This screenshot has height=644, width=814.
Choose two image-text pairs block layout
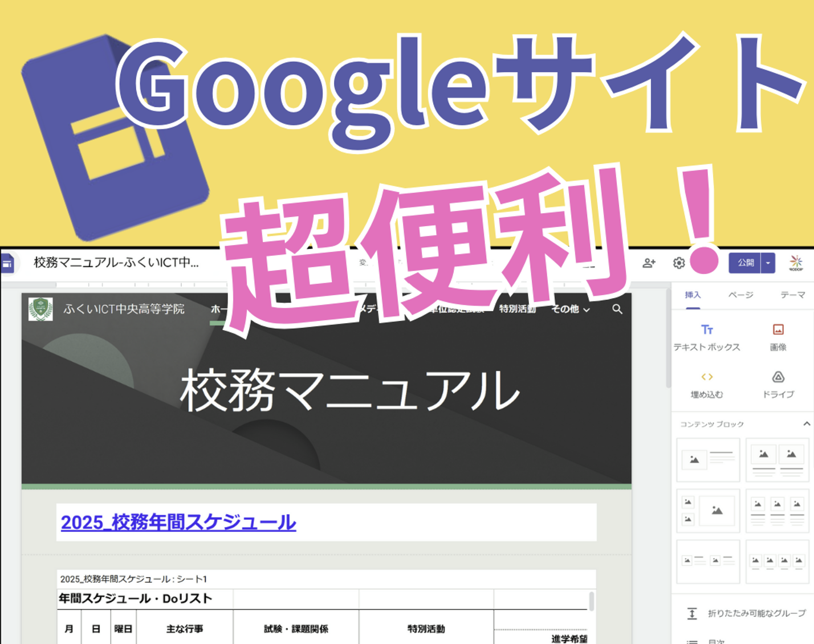[x=708, y=561]
